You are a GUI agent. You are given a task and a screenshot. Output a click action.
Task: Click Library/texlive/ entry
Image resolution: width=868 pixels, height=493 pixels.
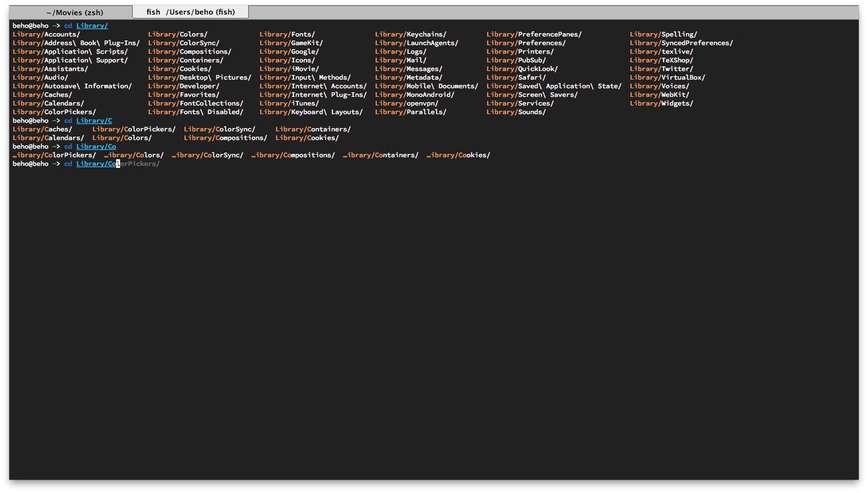pos(662,52)
